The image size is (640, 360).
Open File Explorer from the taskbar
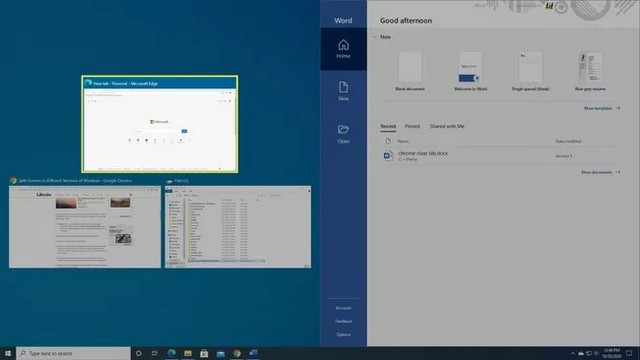pyautogui.click(x=188, y=353)
